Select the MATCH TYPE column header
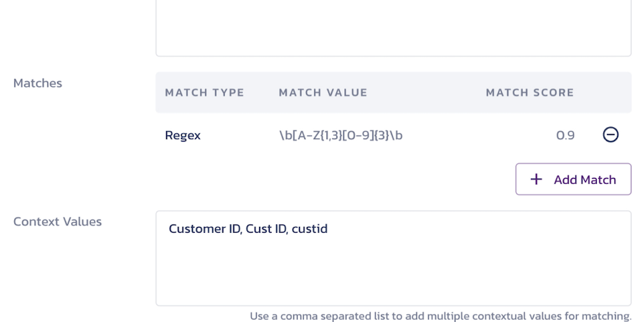644x322 pixels. click(x=204, y=92)
